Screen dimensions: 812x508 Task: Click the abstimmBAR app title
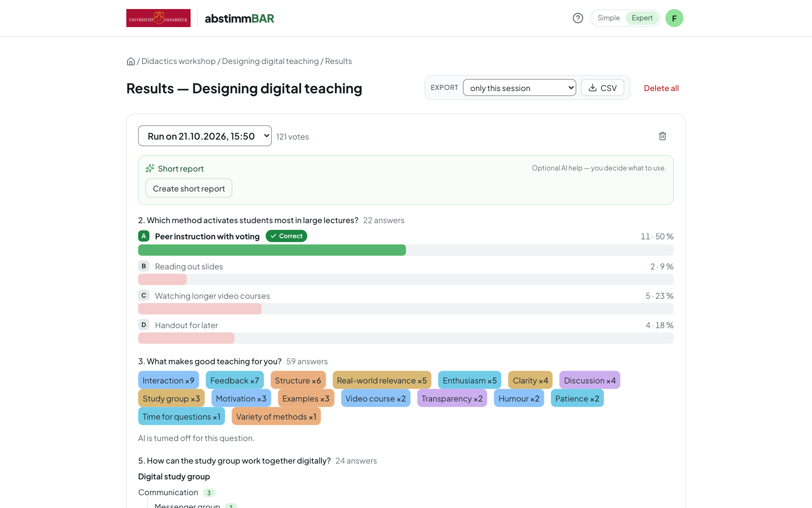[239, 18]
